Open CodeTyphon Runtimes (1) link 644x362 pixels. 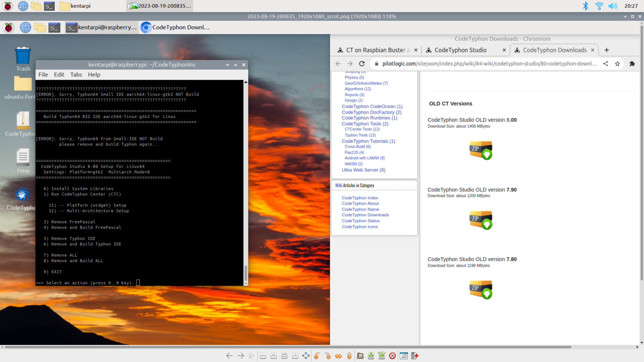tap(369, 118)
